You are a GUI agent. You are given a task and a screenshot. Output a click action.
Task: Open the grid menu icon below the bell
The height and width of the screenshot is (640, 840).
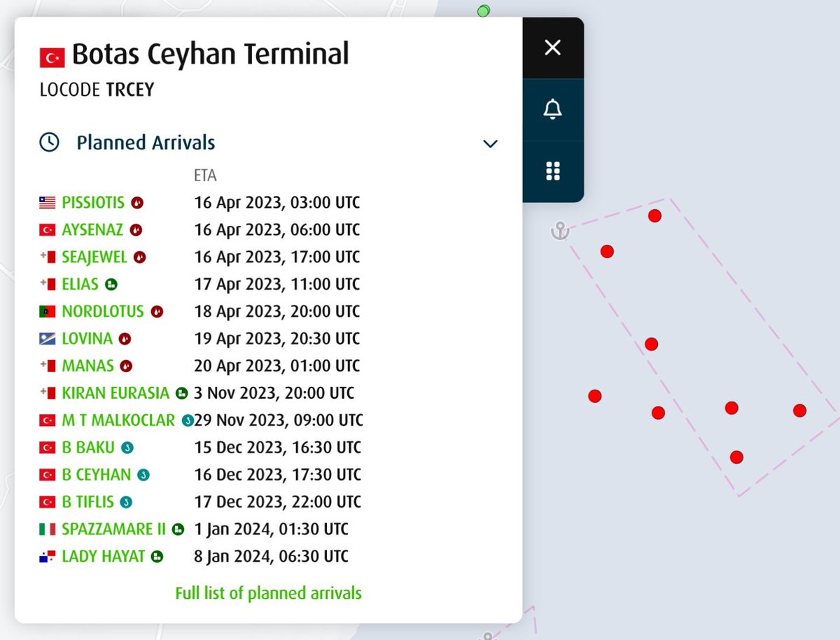[x=553, y=171]
